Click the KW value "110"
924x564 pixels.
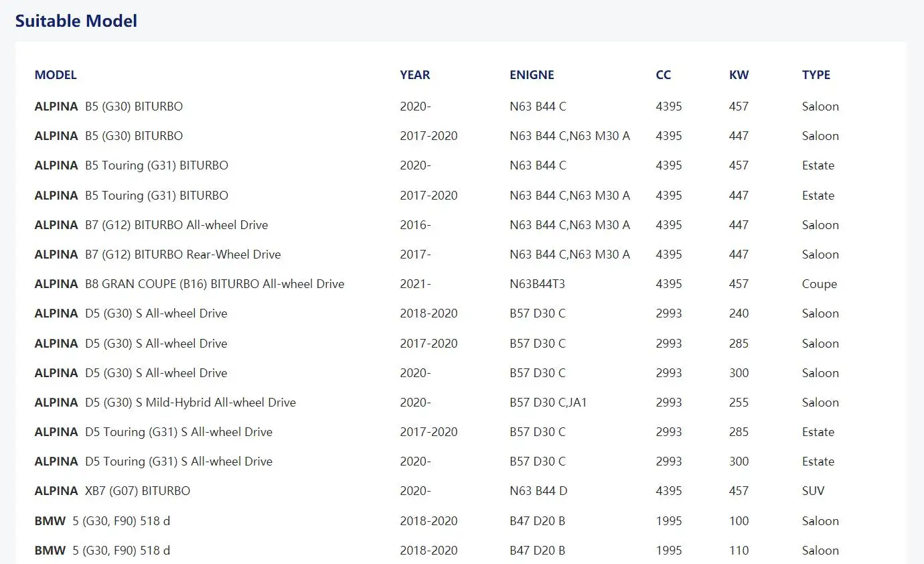[x=739, y=551]
